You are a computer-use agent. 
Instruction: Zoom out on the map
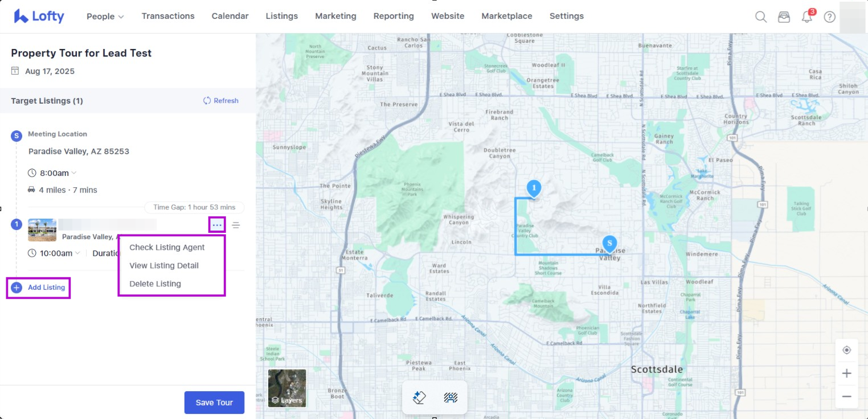coord(847,396)
